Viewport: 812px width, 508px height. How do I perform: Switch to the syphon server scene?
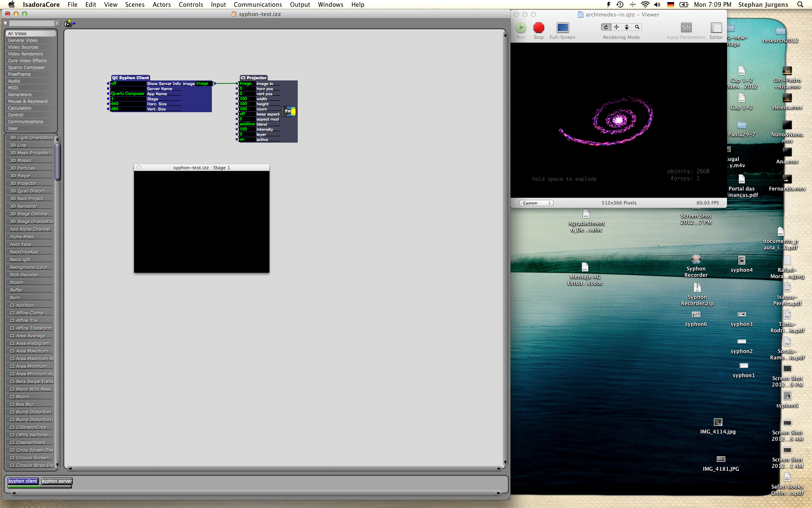tap(57, 481)
